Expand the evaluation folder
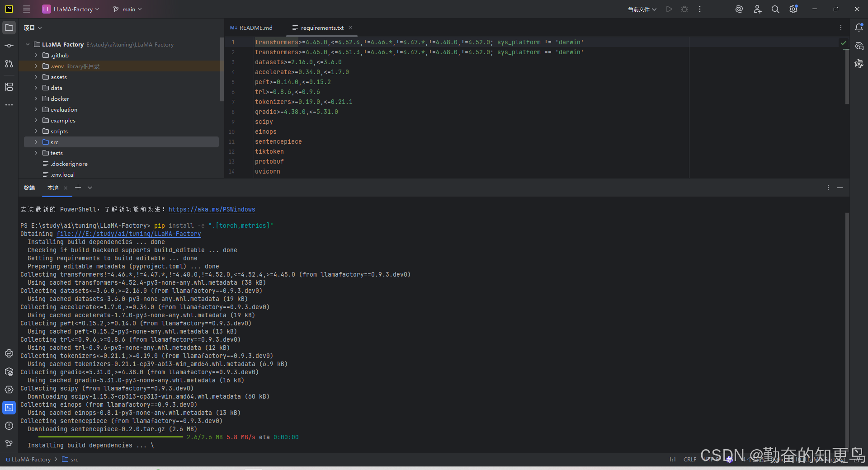The image size is (868, 470). pyautogui.click(x=36, y=109)
